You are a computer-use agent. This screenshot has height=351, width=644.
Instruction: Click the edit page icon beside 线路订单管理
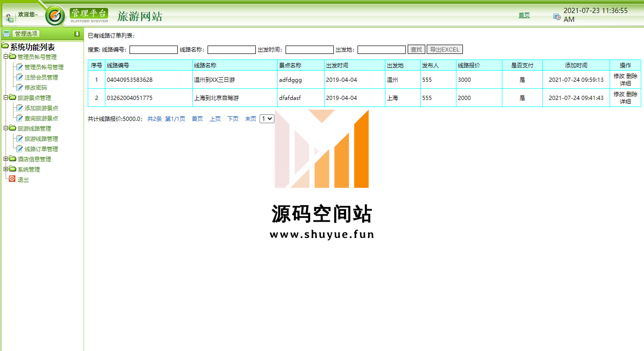[x=20, y=149]
